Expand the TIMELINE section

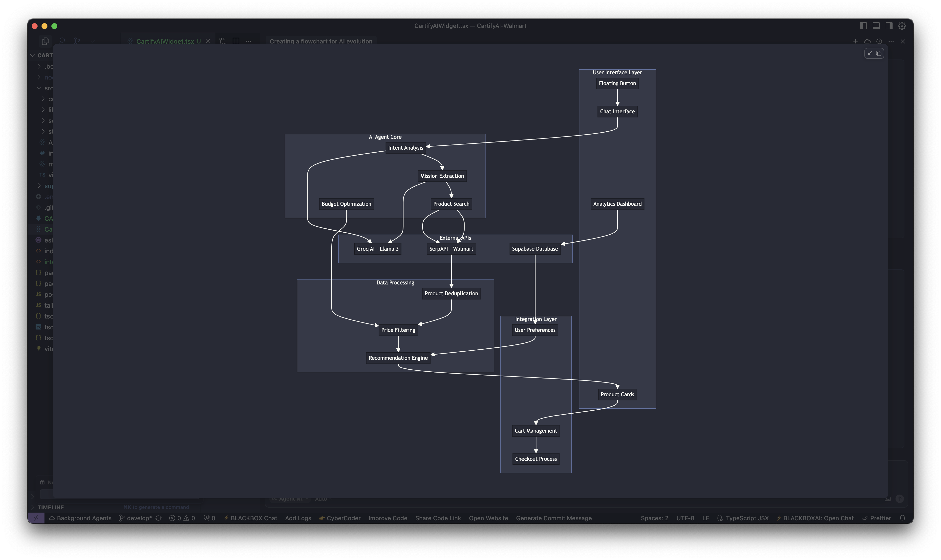tap(50, 507)
